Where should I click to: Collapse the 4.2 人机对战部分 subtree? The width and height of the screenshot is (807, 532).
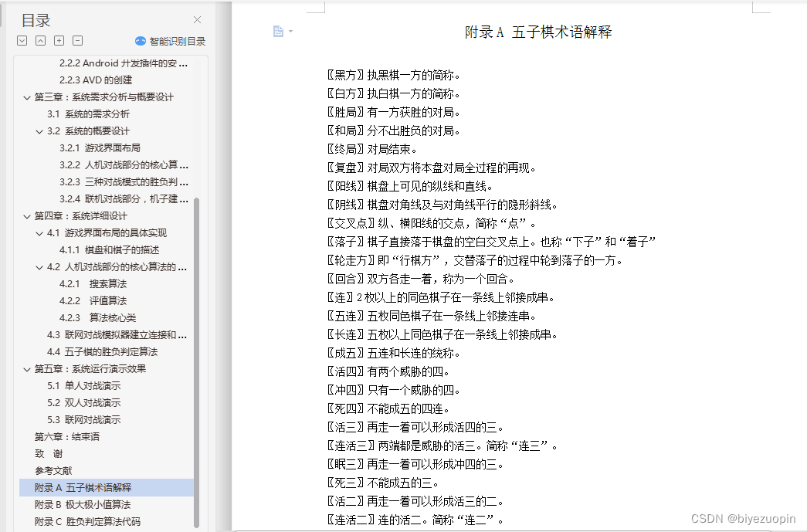pos(38,266)
